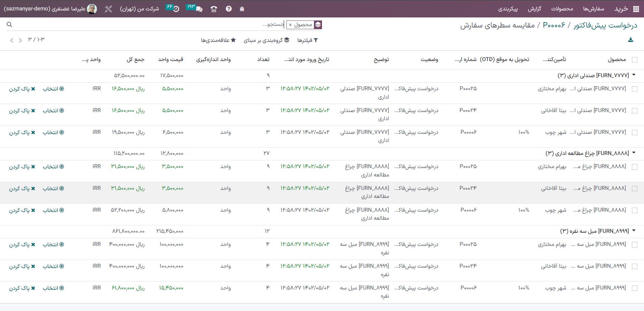Click P00006 breadcrumb link
This screenshot has width=644, height=311.
pos(554,25)
